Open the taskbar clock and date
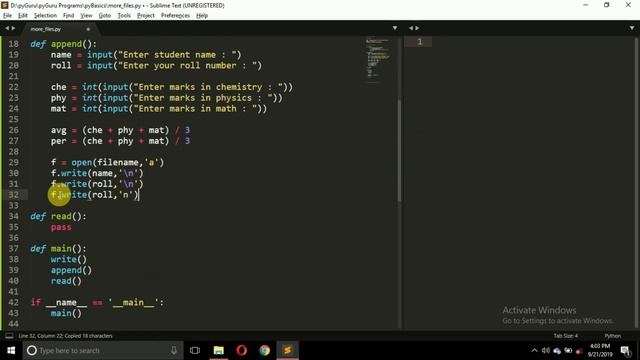The height and width of the screenshot is (360, 640). coord(599,350)
